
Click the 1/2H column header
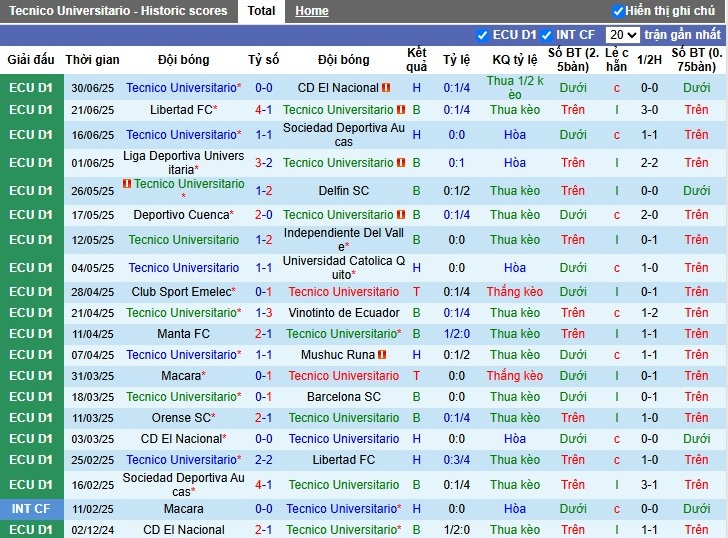click(x=649, y=59)
